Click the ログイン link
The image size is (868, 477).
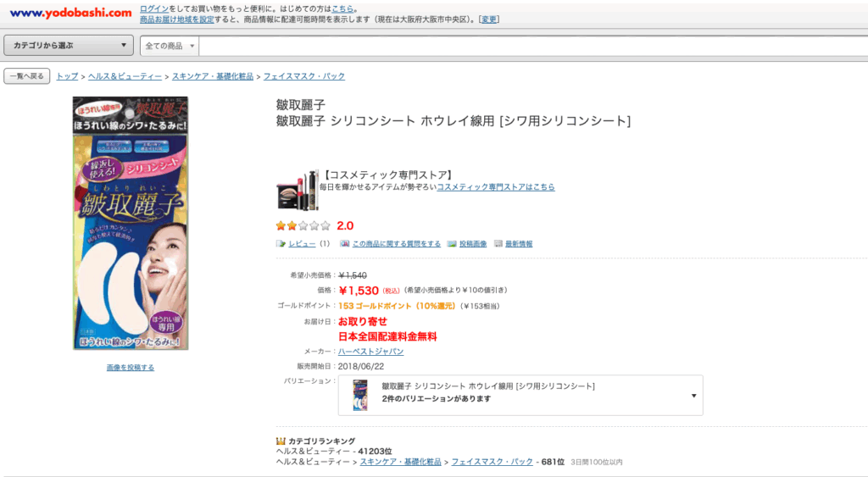click(154, 8)
